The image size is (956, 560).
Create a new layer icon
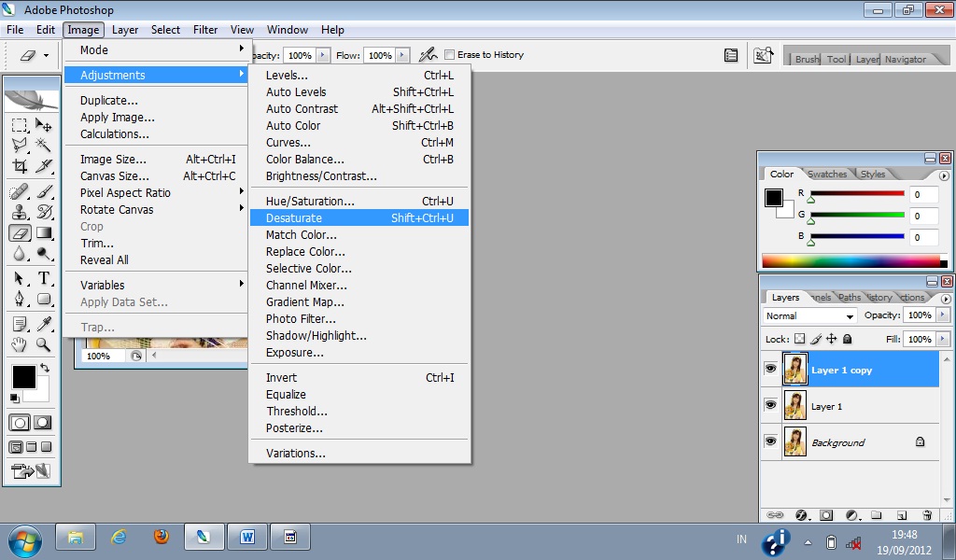click(x=903, y=515)
